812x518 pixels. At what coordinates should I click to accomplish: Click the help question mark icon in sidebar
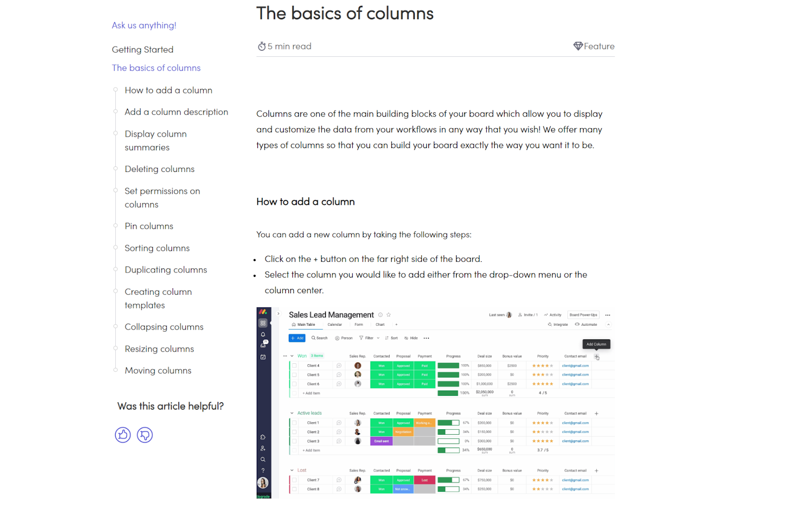click(263, 470)
